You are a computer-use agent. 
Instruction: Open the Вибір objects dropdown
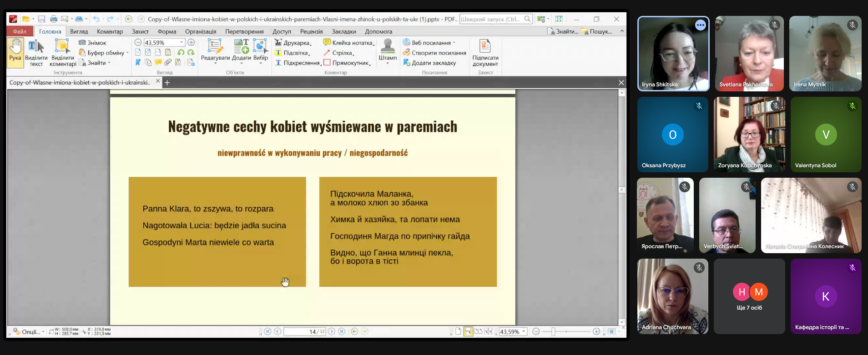click(261, 63)
